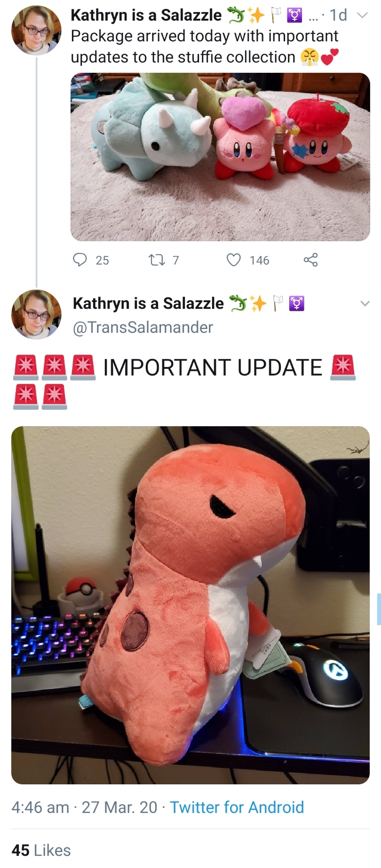
Task: View the 45 Likes list
Action: click(41, 850)
